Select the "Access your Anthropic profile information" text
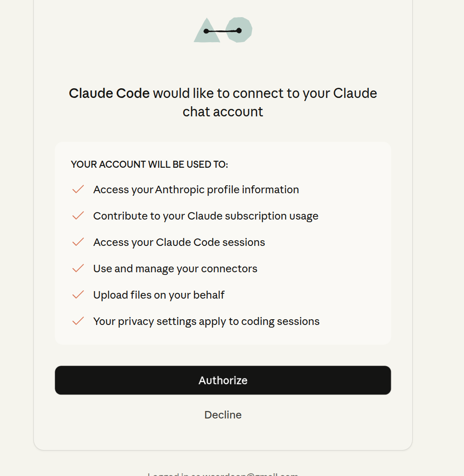 (x=196, y=190)
